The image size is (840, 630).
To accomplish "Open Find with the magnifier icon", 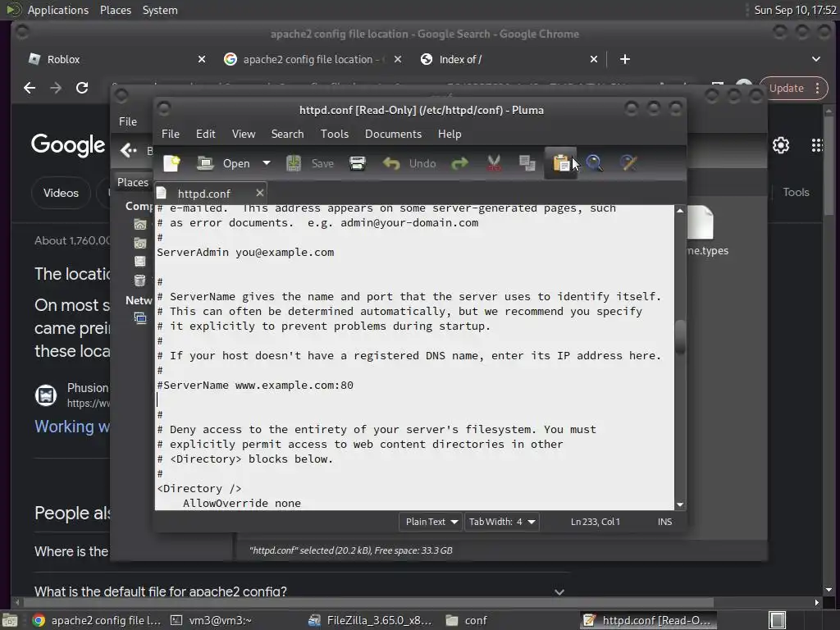I will pos(594,163).
